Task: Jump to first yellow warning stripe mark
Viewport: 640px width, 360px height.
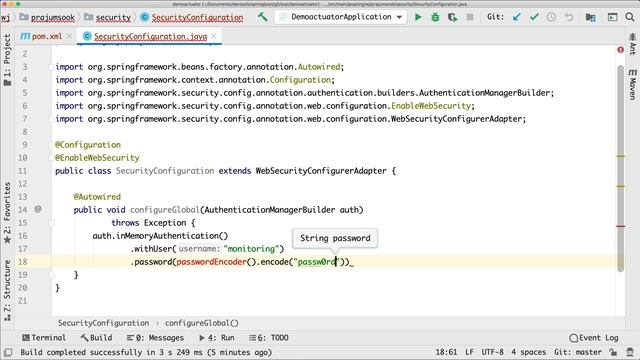Action: tap(621, 156)
